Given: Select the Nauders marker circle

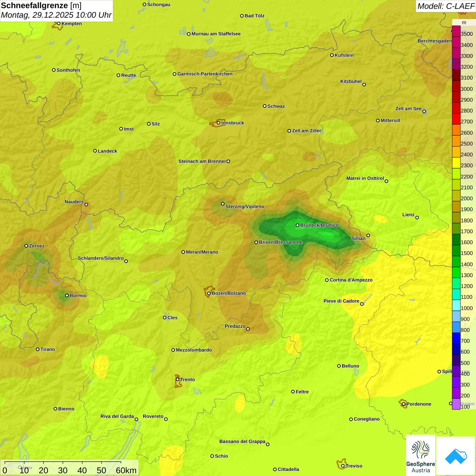Looking at the screenshot, I should pos(86,204).
